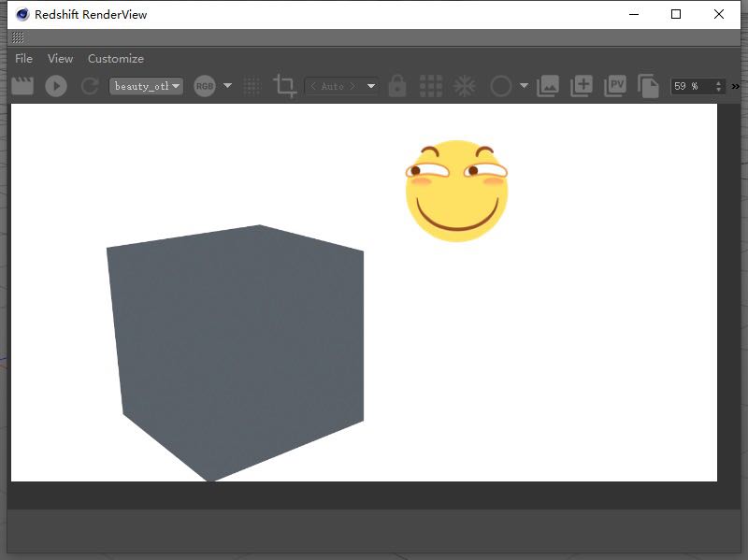Click the PV picture viewer icon
748x560 pixels.
[x=615, y=86]
